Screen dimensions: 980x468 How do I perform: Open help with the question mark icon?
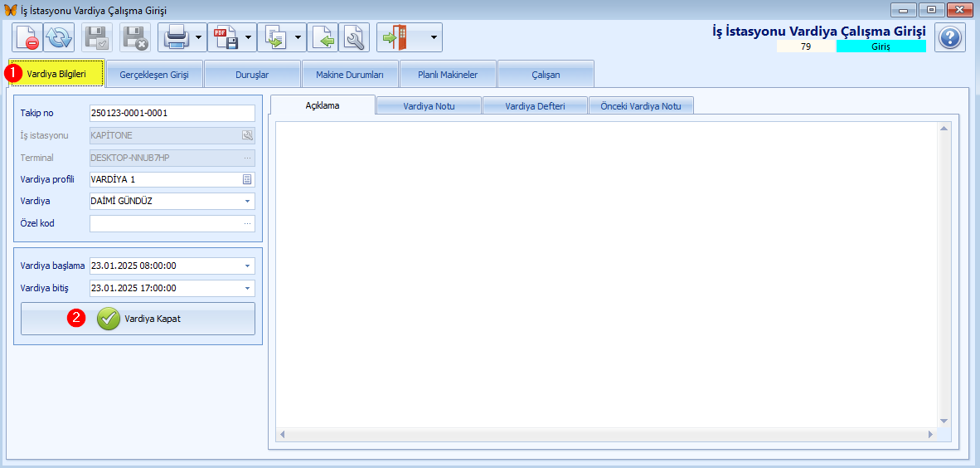pyautogui.click(x=950, y=38)
